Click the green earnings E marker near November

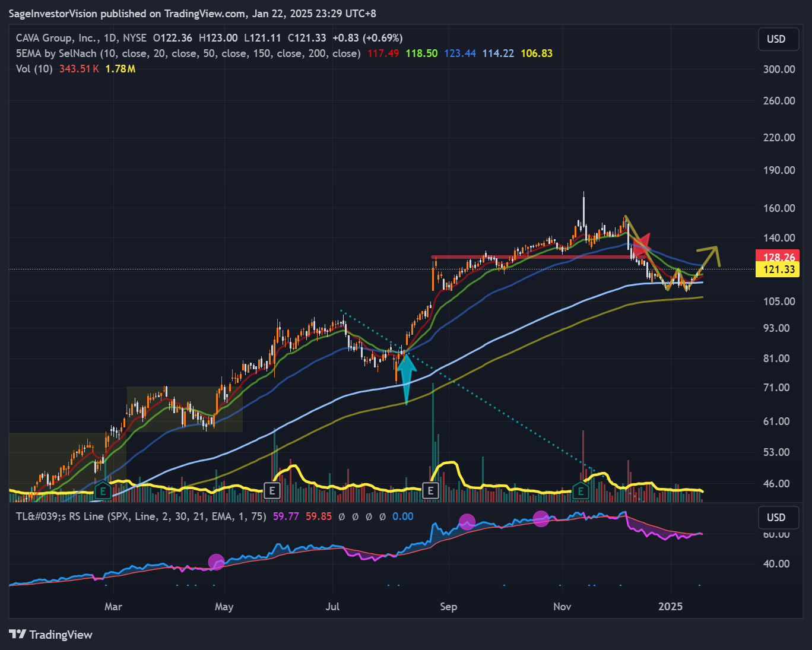click(581, 491)
